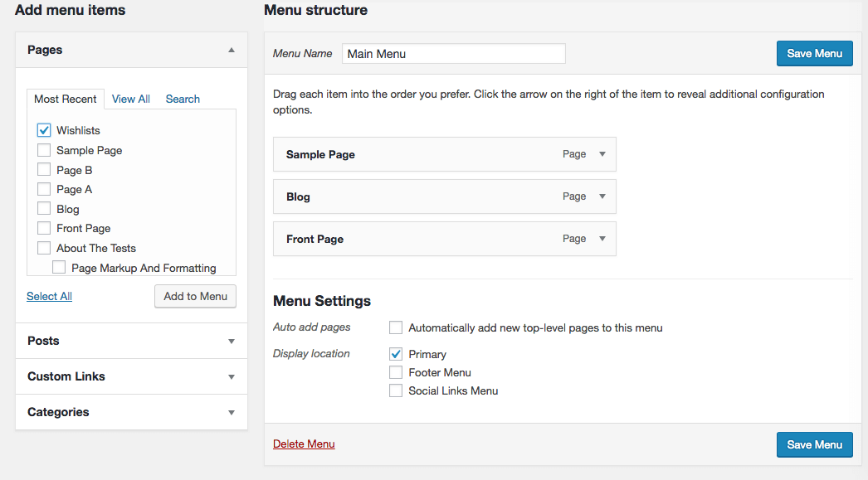868x480 pixels.
Task: Expand the Custom Links panel
Action: (232, 376)
